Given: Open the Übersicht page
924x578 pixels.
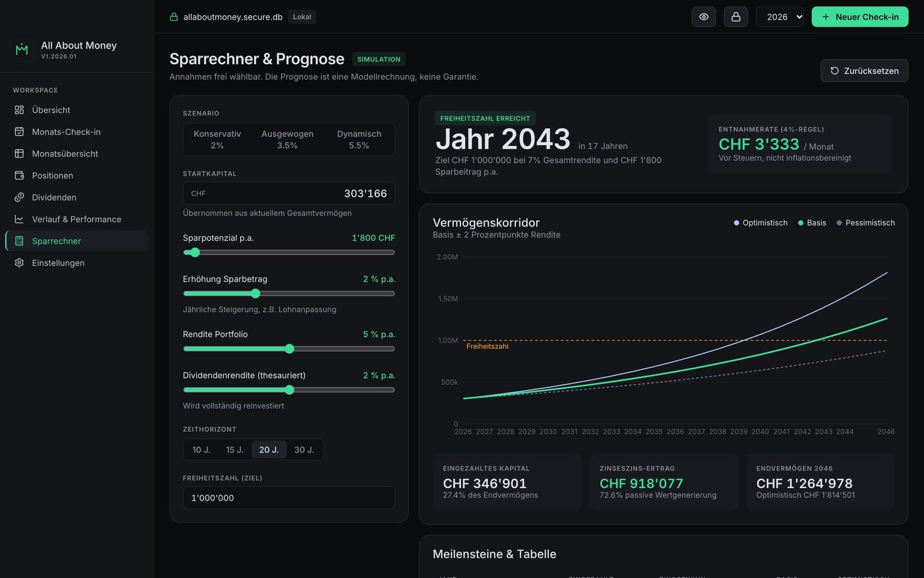Looking at the screenshot, I should pos(76,110).
